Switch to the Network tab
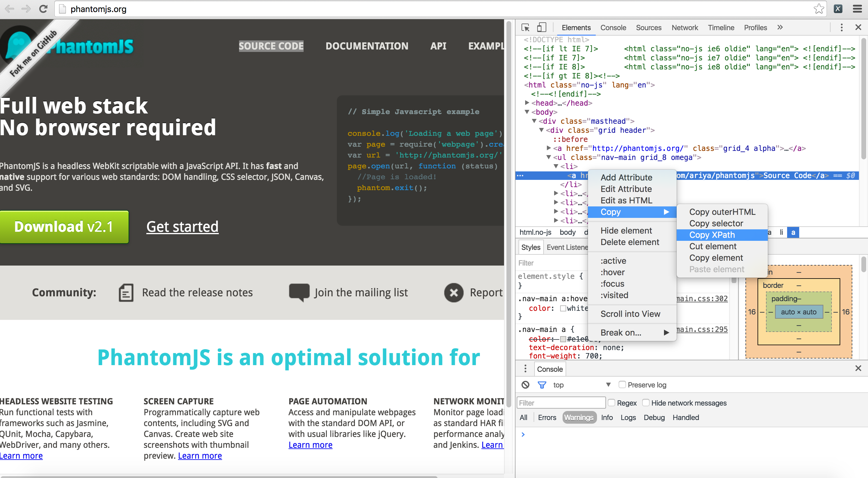 (685, 27)
